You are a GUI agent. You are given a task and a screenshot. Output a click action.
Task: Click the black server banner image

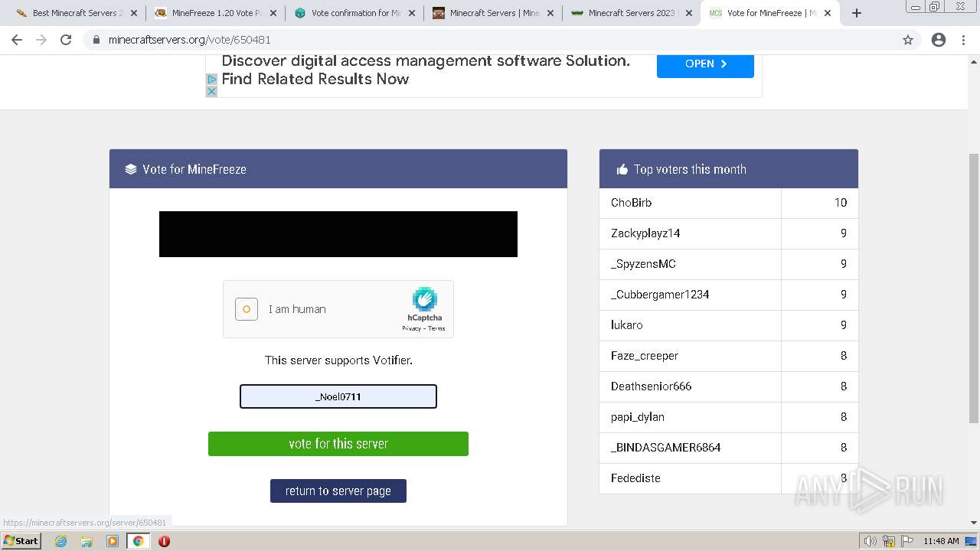click(338, 234)
